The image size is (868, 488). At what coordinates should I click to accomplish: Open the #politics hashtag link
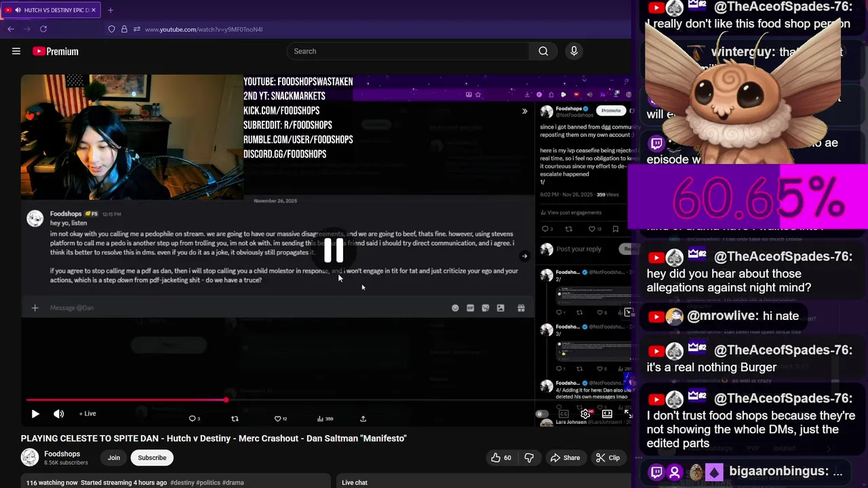(x=208, y=483)
